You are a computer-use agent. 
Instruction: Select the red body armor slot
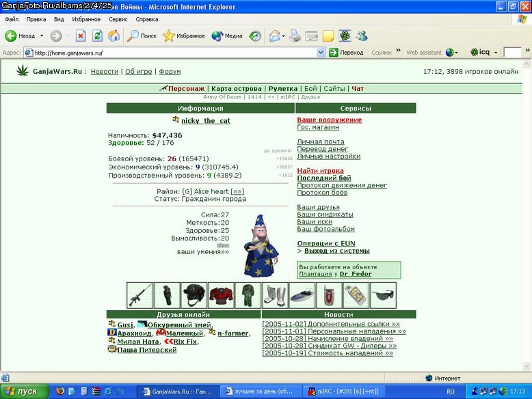click(x=221, y=295)
